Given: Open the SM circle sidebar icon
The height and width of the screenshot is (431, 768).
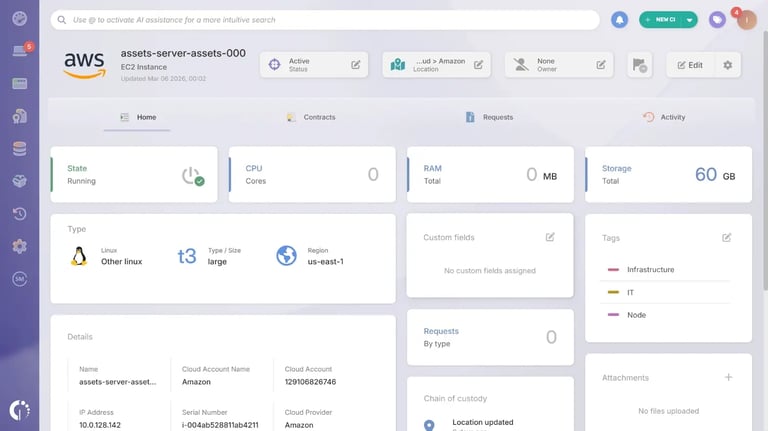Looking at the screenshot, I should pyautogui.click(x=20, y=279).
